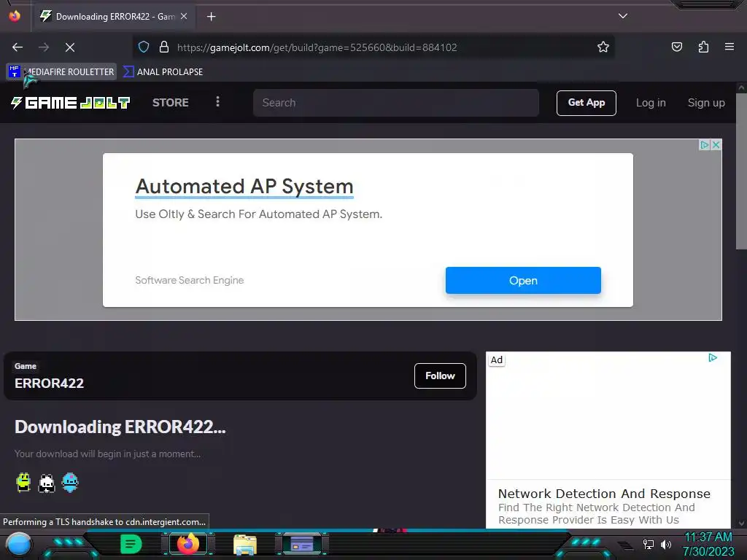
Task: Click the blue pixel character icon
Action: pos(70,483)
